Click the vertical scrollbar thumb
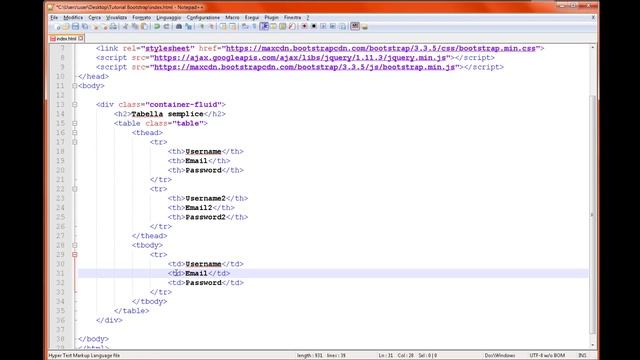 [593, 214]
